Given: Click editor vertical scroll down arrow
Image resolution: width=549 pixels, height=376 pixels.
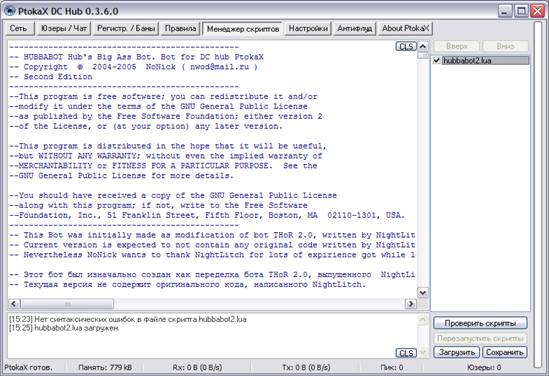Looking at the screenshot, I should click(423, 292).
